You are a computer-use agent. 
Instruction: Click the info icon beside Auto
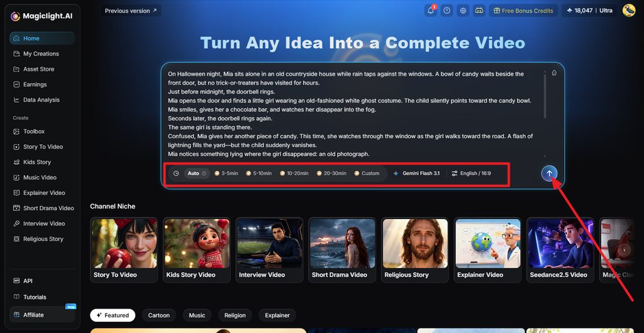pyautogui.click(x=204, y=174)
